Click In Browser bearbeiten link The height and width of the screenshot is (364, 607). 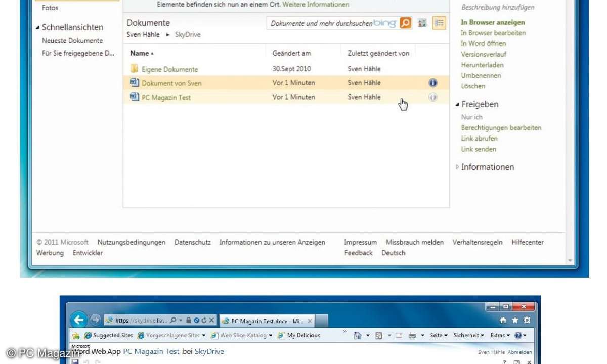[493, 33]
